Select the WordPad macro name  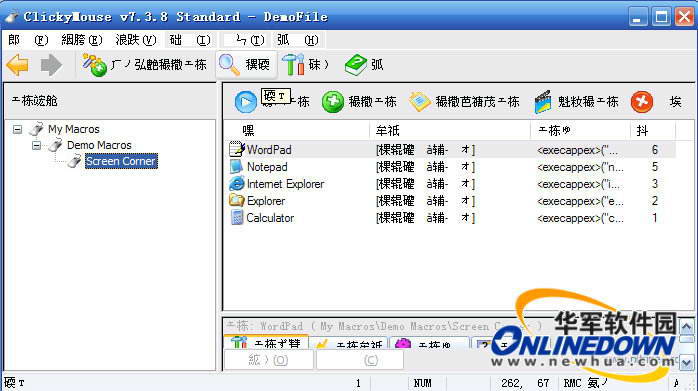[x=269, y=150]
